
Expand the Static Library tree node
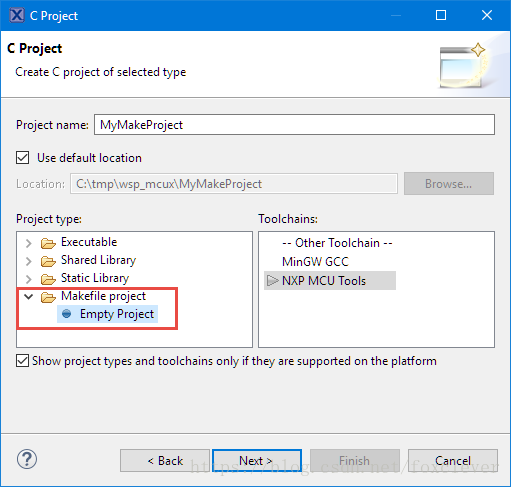(x=29, y=279)
